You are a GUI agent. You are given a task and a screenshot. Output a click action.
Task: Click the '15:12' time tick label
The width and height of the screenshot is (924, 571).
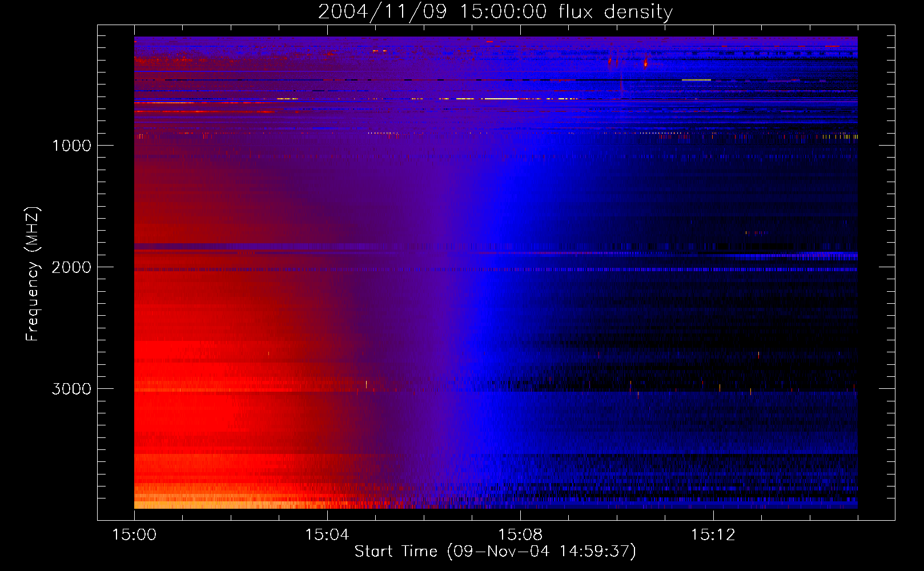(713, 535)
